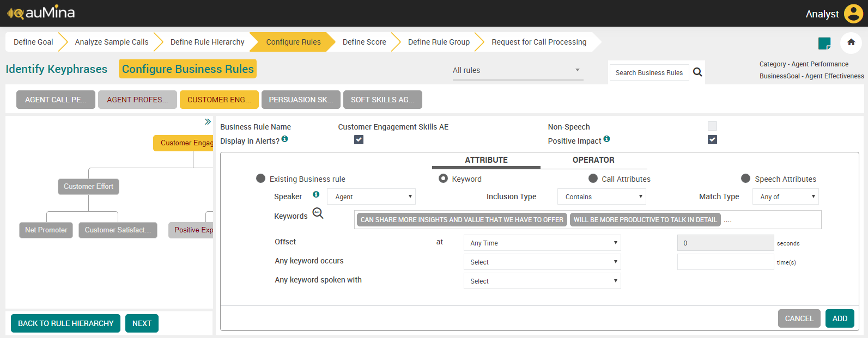
Task: Click BusinessGoal - Agent Effectiveness text
Action: [811, 76]
